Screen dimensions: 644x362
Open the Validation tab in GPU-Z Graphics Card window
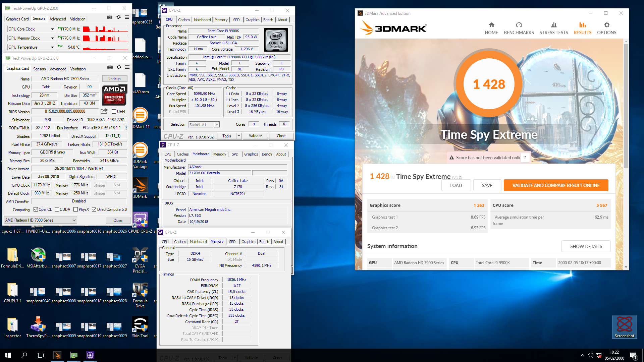point(78,69)
